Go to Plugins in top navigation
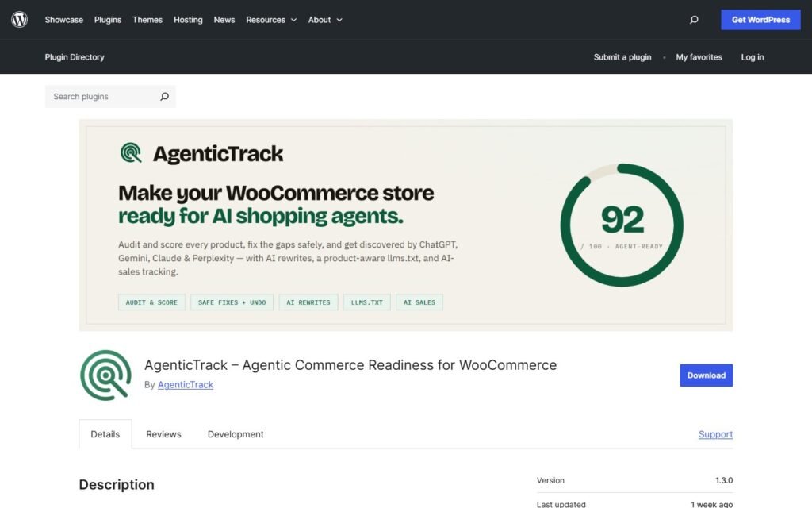 [108, 20]
